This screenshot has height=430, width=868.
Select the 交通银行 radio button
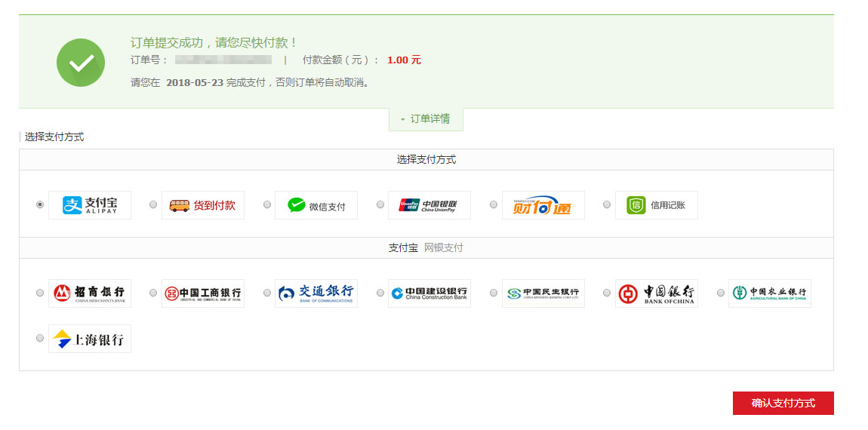coord(267,293)
